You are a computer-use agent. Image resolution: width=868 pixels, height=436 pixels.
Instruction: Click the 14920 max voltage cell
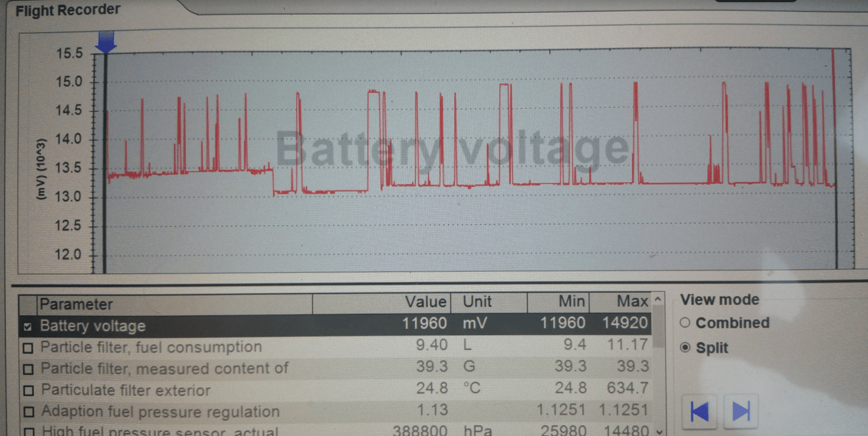tap(625, 323)
